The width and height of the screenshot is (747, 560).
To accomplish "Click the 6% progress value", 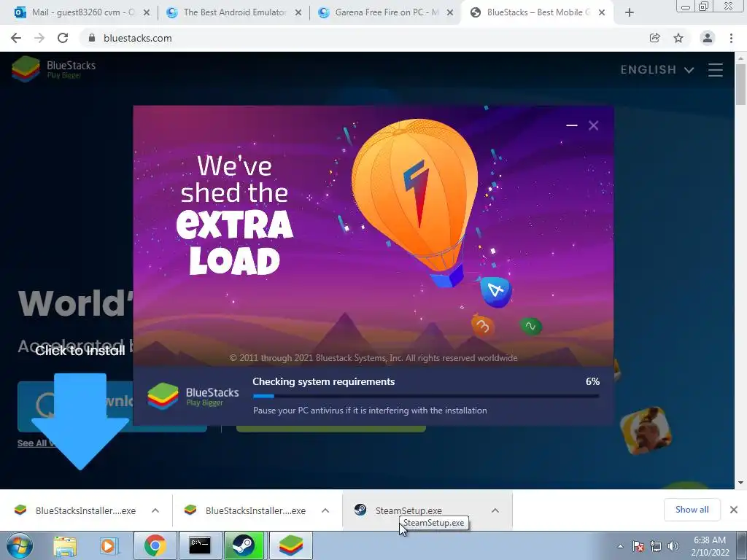I will tap(592, 381).
